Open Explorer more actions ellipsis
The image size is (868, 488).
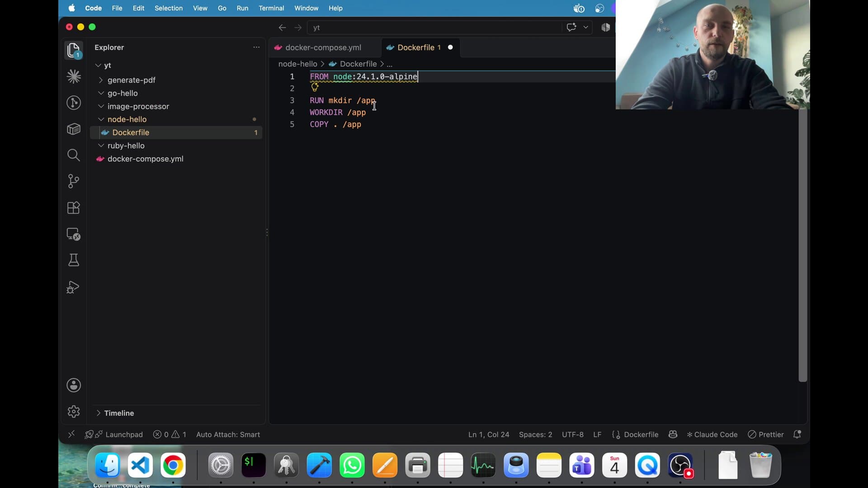(256, 47)
